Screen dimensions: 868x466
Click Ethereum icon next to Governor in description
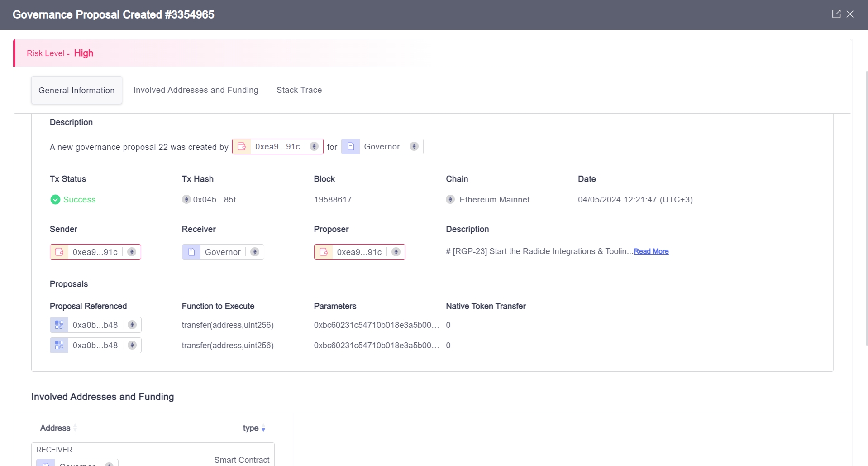pyautogui.click(x=414, y=147)
